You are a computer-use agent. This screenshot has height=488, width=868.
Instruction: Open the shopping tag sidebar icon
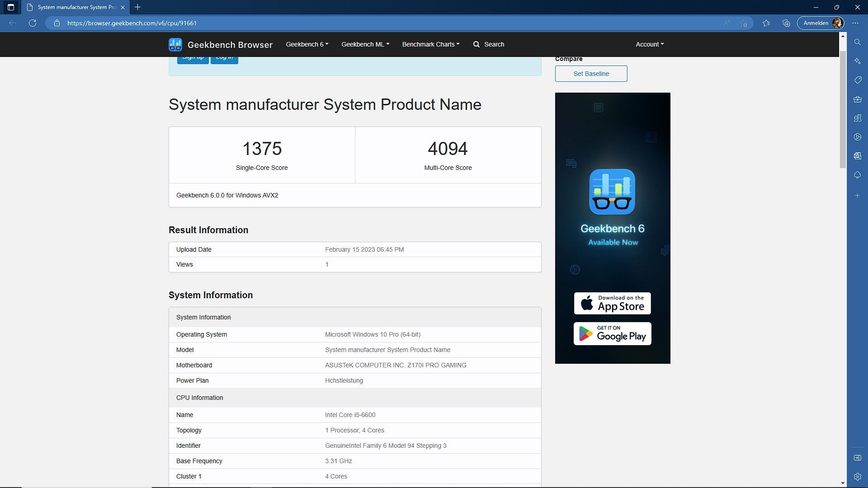(857, 80)
